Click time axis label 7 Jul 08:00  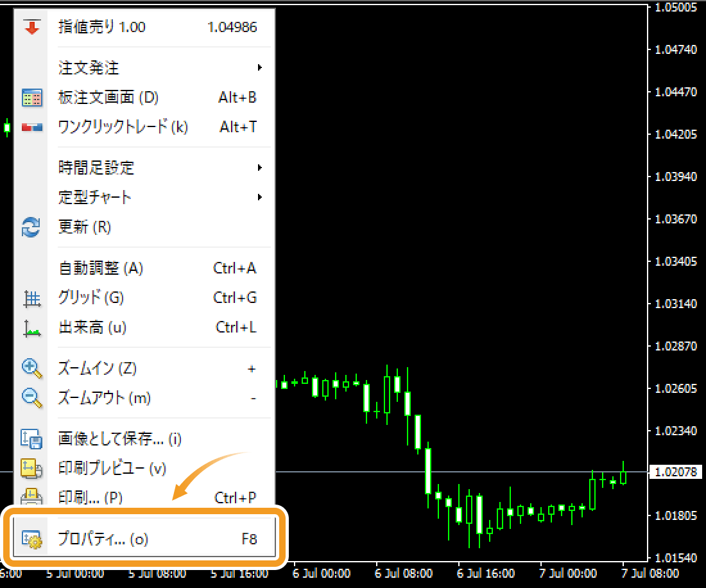coord(650,574)
